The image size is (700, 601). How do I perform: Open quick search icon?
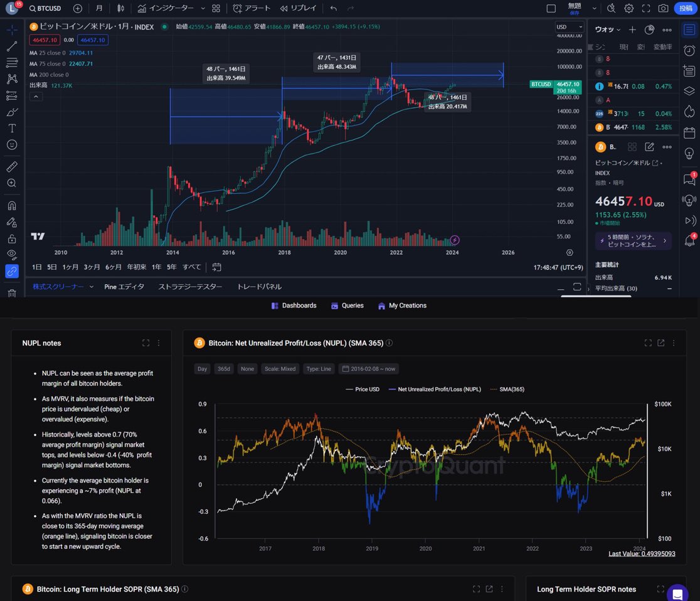pos(611,9)
